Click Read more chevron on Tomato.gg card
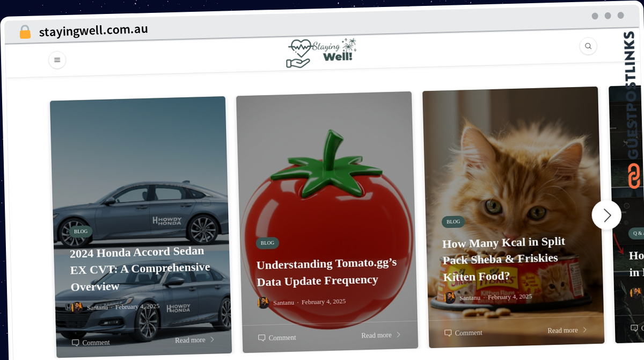Screen dimensions: 644x360 [398, 335]
